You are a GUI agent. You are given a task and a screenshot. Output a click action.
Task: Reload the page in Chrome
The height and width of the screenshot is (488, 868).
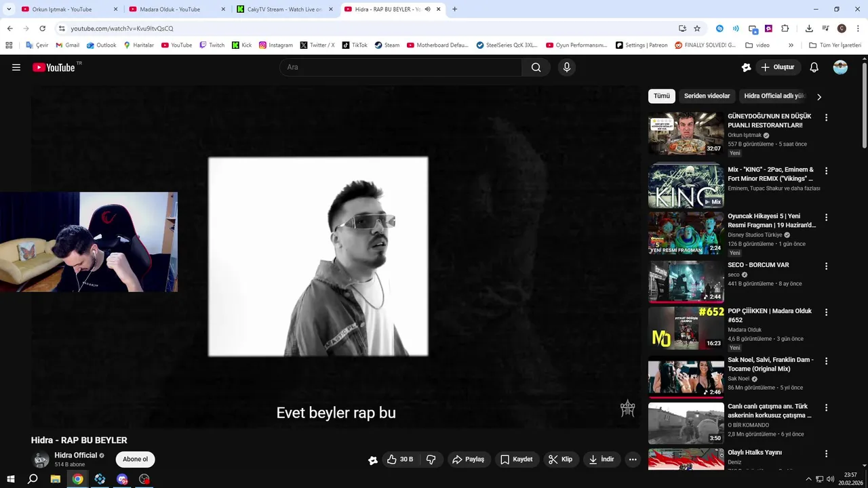42,28
